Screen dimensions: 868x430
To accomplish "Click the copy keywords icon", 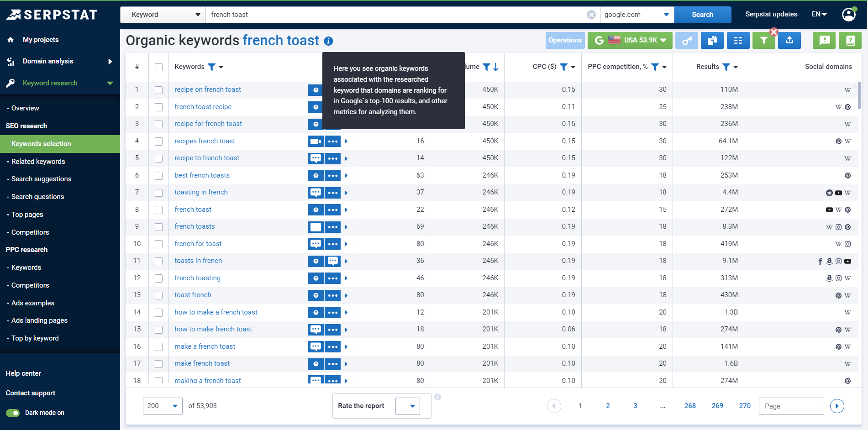I will tap(712, 40).
